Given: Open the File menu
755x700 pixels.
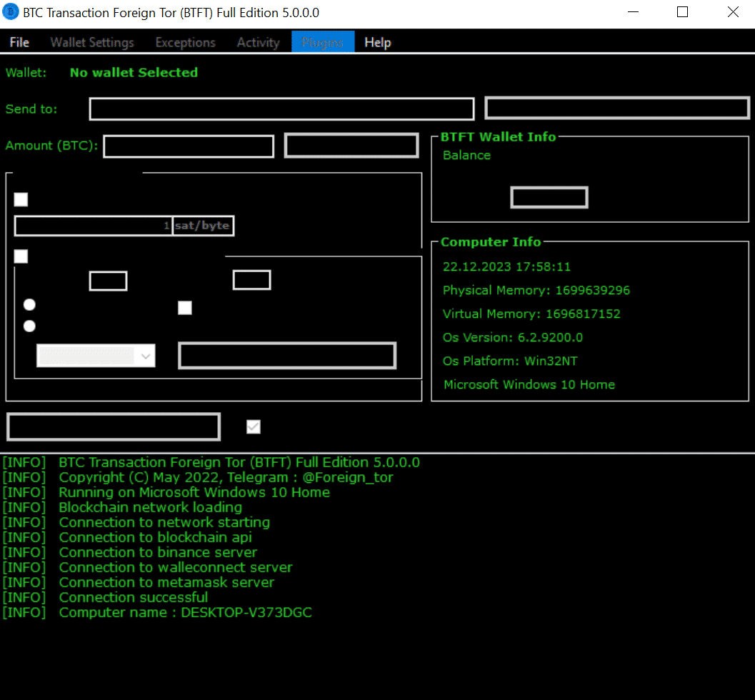Looking at the screenshot, I should tap(19, 42).
